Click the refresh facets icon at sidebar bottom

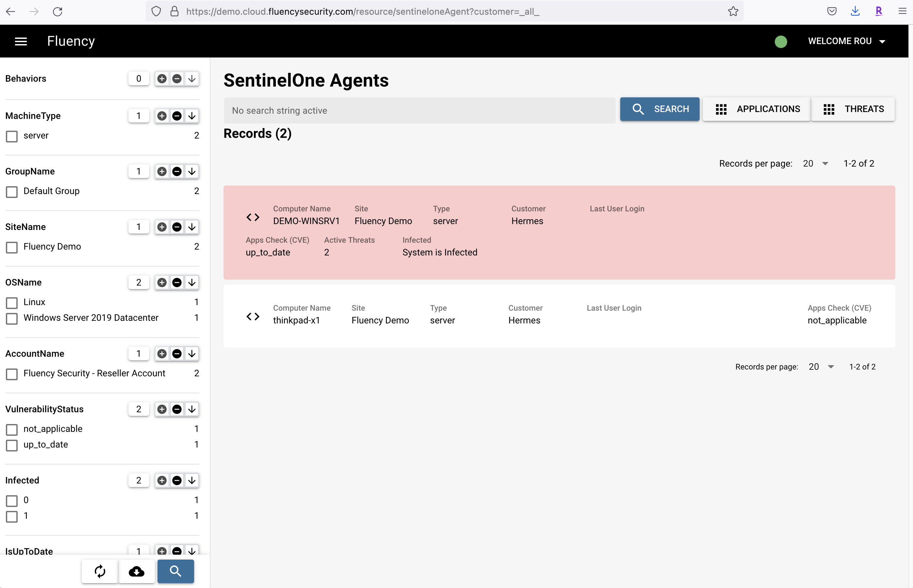(x=100, y=571)
